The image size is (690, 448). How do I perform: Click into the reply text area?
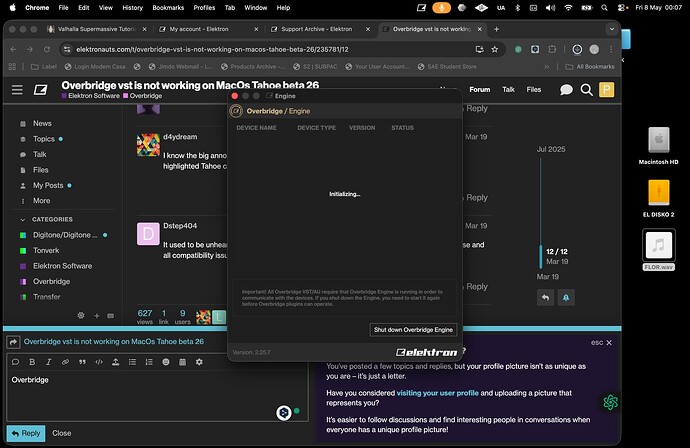click(157, 398)
